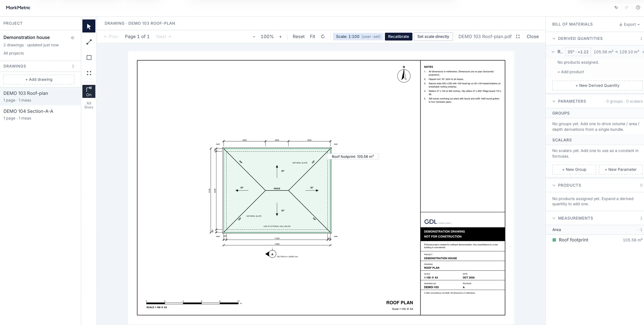Collapse the Products section
644x325 pixels.
point(554,185)
